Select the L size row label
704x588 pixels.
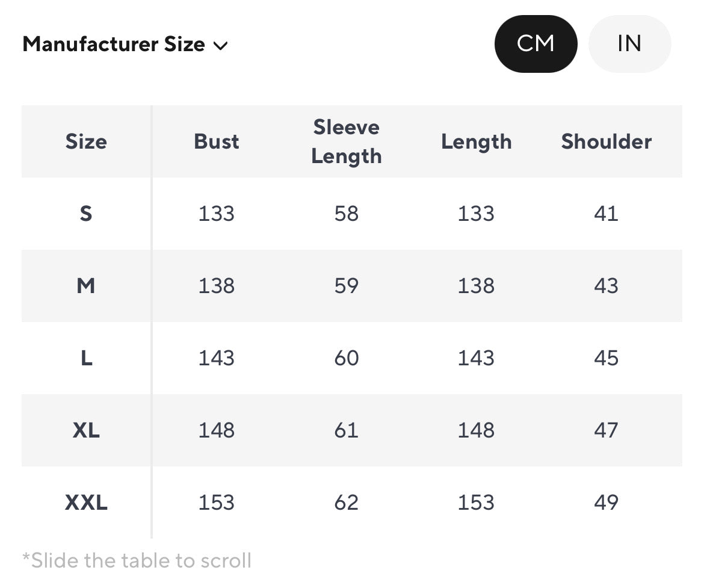pos(86,358)
